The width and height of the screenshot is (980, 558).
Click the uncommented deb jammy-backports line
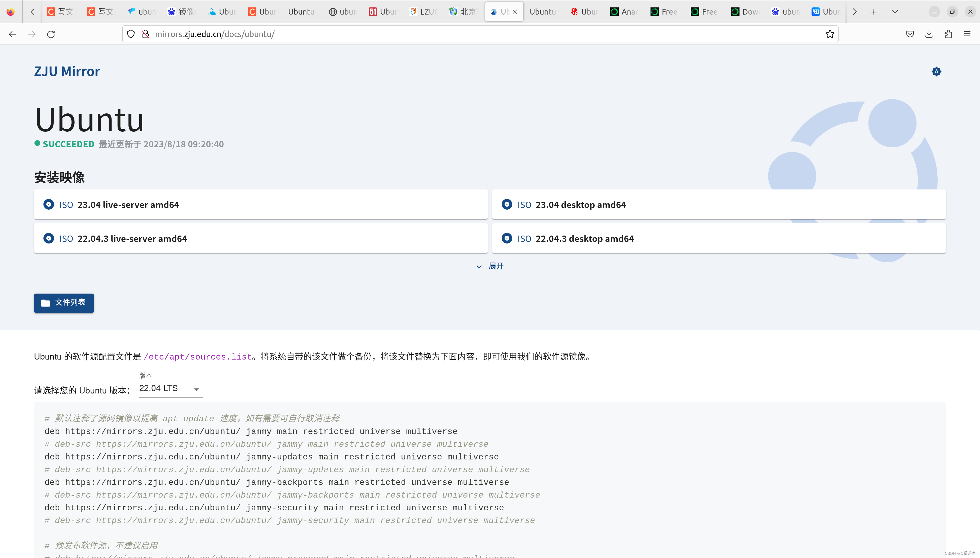[277, 482]
